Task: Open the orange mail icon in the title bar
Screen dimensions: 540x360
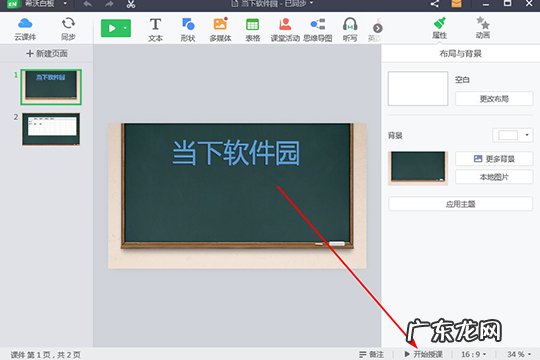Action: (457, 4)
